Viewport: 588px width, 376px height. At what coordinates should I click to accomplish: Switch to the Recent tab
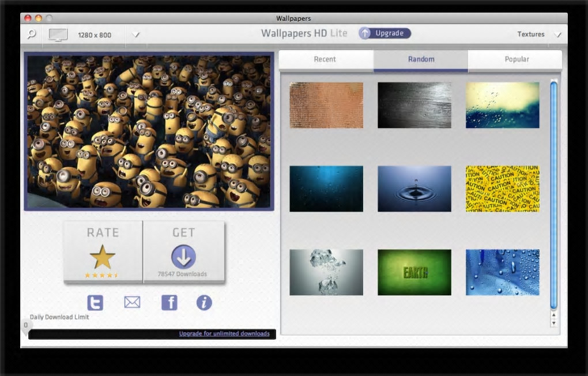pyautogui.click(x=326, y=59)
